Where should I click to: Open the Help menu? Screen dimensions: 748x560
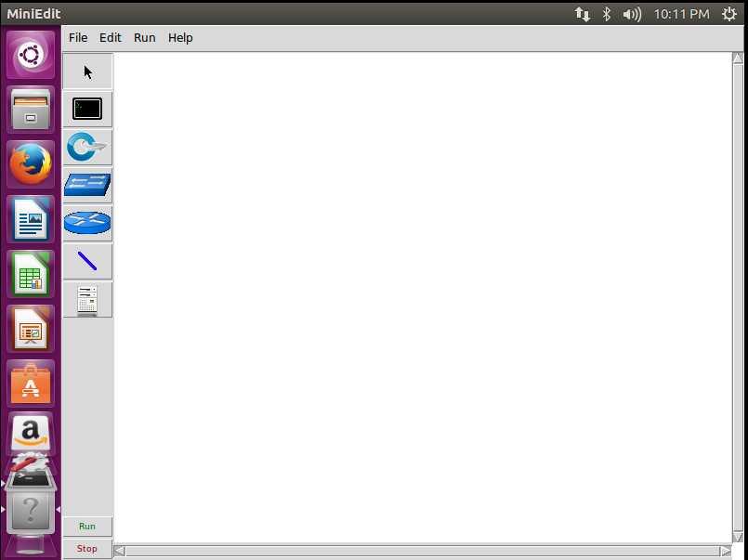coord(180,38)
